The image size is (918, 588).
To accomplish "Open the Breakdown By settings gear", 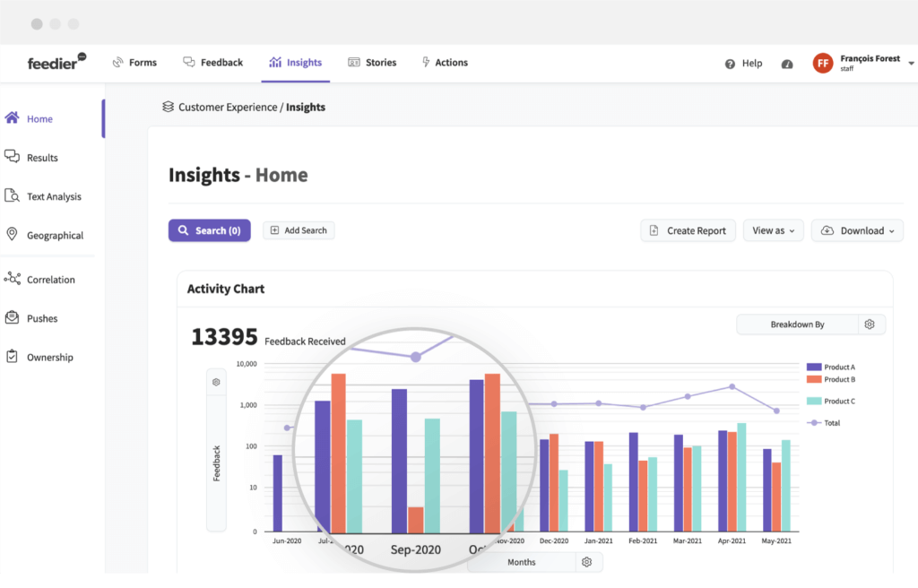I will pyautogui.click(x=869, y=324).
